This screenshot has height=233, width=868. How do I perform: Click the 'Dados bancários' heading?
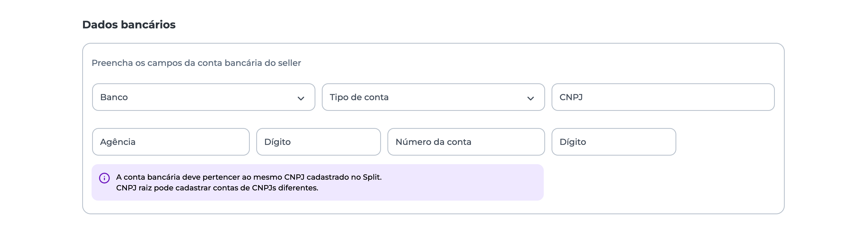(129, 25)
